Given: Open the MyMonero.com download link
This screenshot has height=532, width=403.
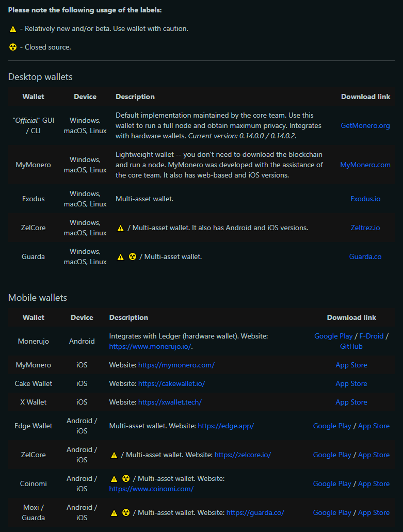Looking at the screenshot, I should pyautogui.click(x=365, y=165).
